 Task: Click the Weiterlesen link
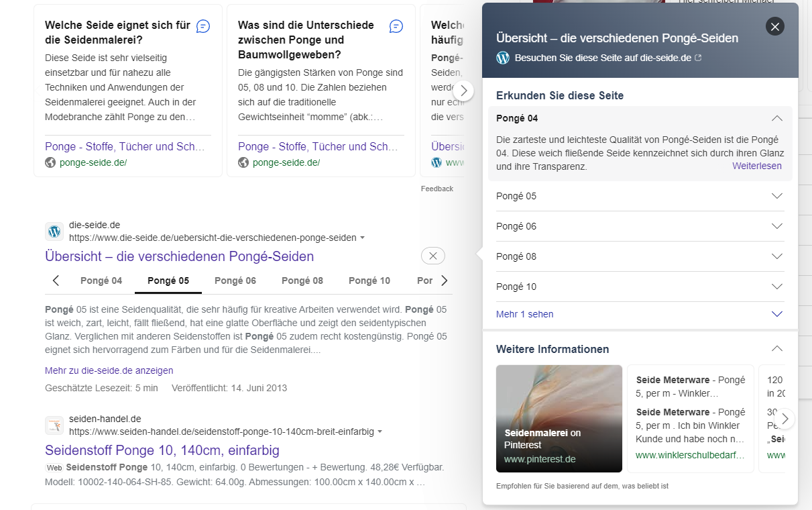coord(756,166)
